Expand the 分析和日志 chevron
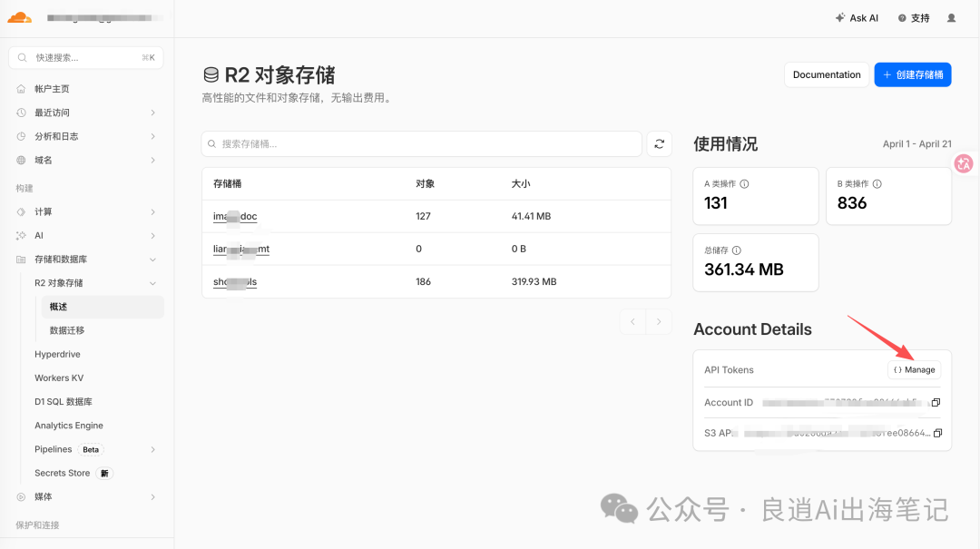Viewport: 980px width, 549px height. click(152, 136)
